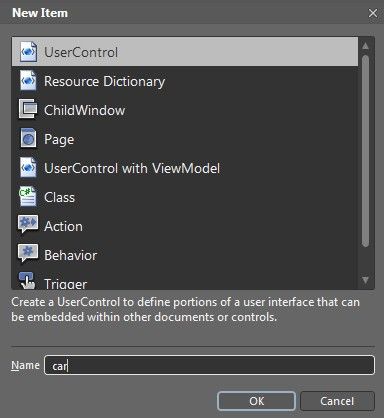Click the scroll down arrow in list

click(x=366, y=280)
